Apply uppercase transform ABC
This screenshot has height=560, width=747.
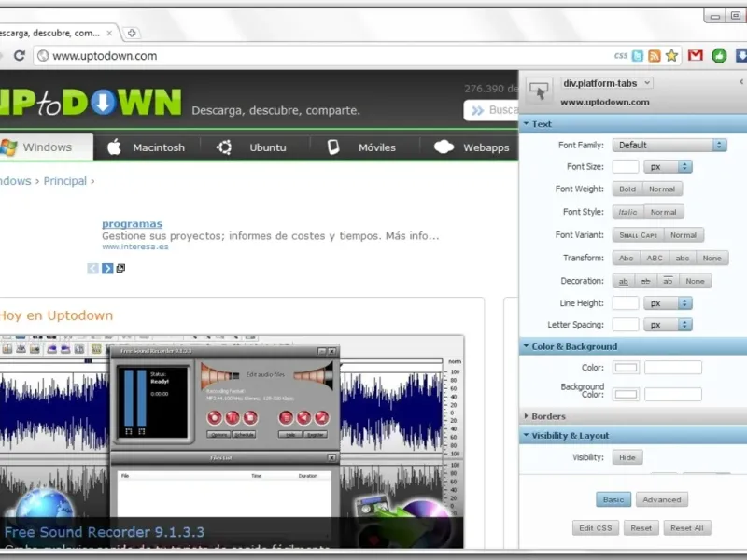[x=655, y=259]
